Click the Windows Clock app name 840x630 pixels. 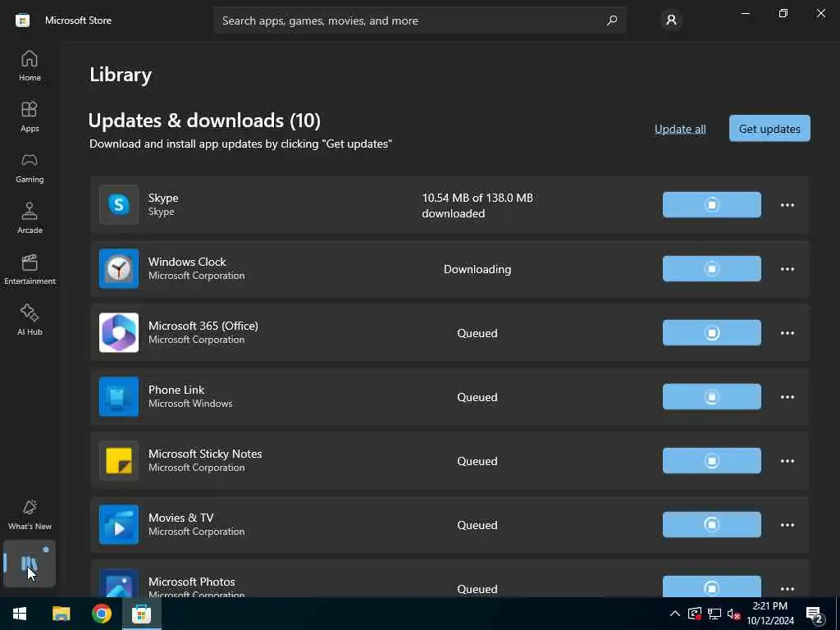(x=187, y=262)
